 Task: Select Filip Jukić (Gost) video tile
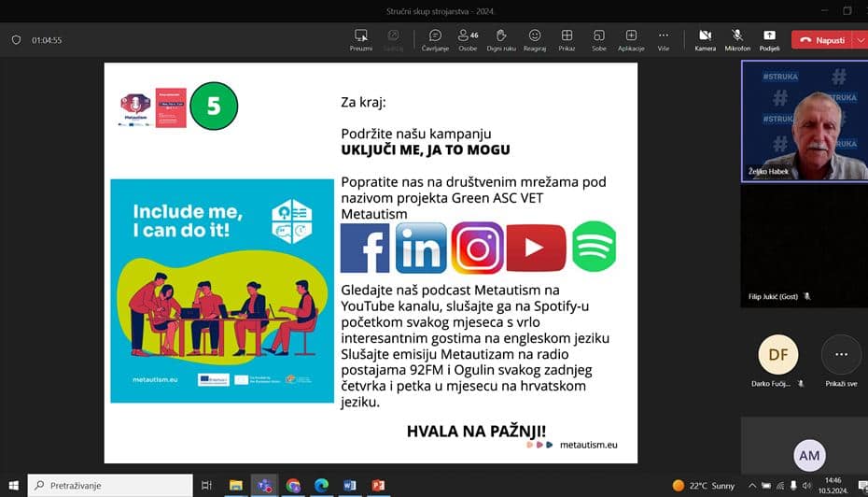pyautogui.click(x=805, y=246)
